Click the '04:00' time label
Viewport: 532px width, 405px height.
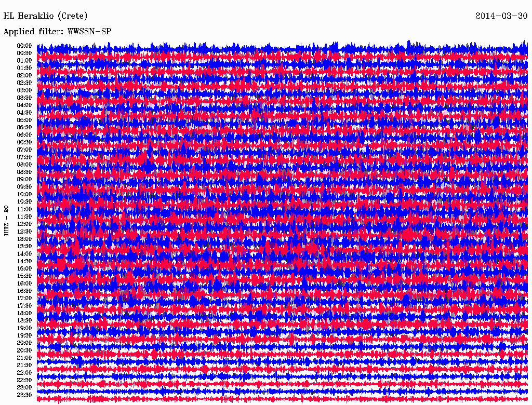(x=24, y=105)
